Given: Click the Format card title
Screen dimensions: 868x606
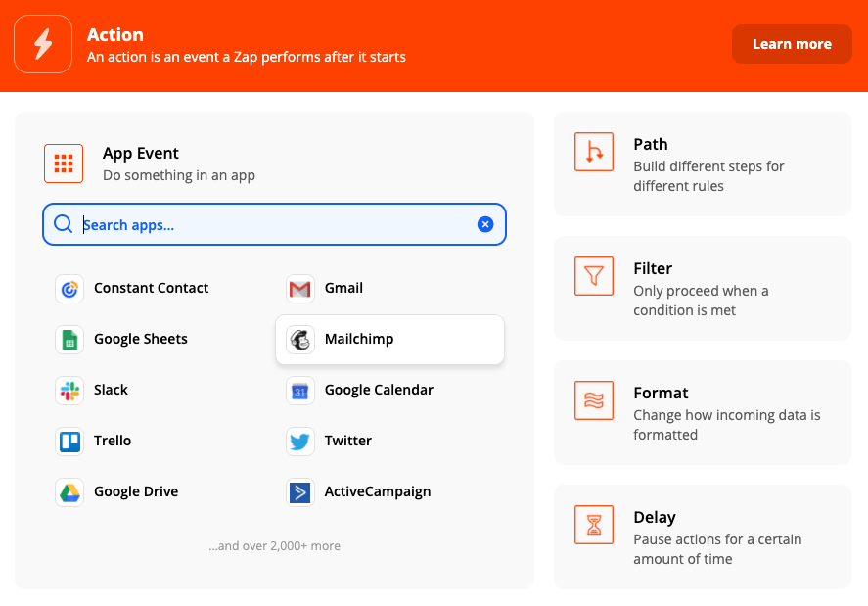Looking at the screenshot, I should pos(661,394).
